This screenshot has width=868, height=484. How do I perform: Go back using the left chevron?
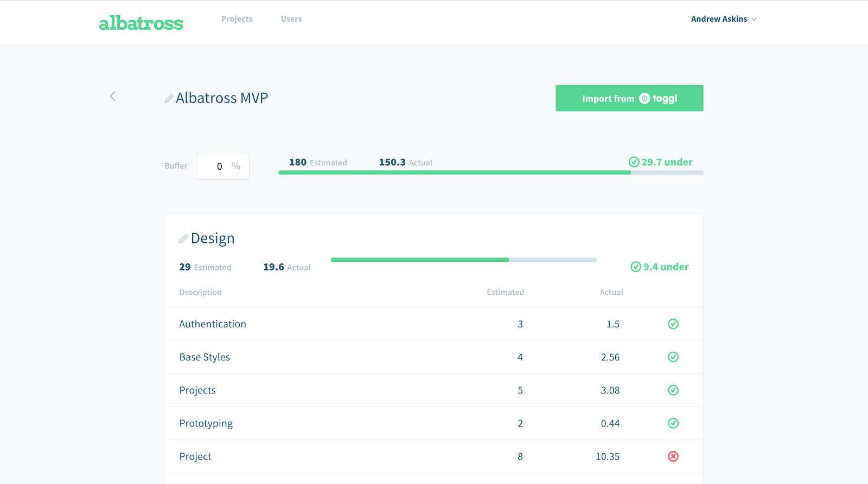pos(113,96)
